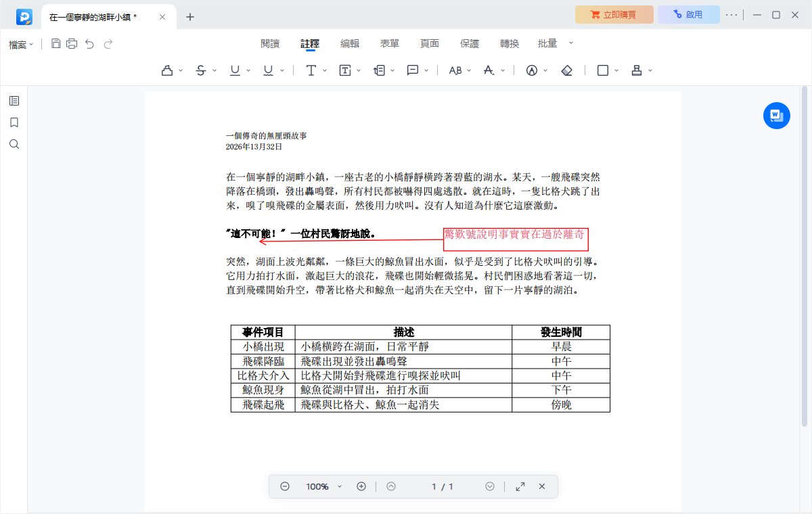Viewport: 812px width, 514px height.
Task: Open the bookmarks panel
Action: pos(14,122)
